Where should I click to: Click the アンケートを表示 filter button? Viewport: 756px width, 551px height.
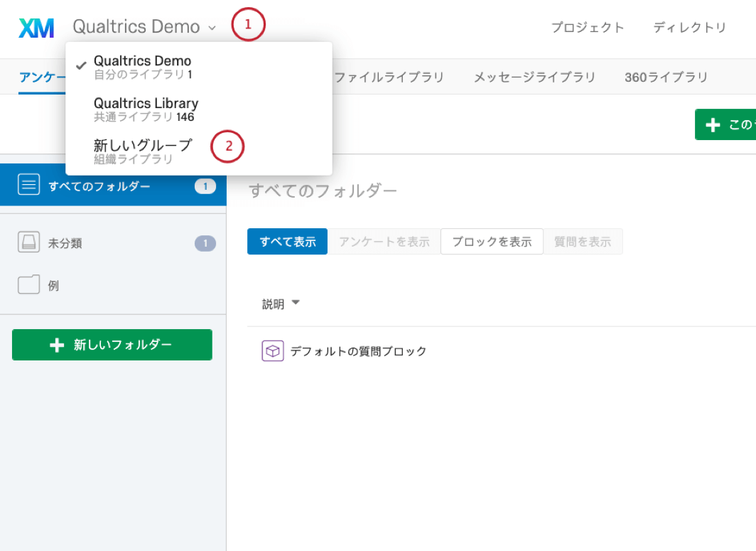384,241
